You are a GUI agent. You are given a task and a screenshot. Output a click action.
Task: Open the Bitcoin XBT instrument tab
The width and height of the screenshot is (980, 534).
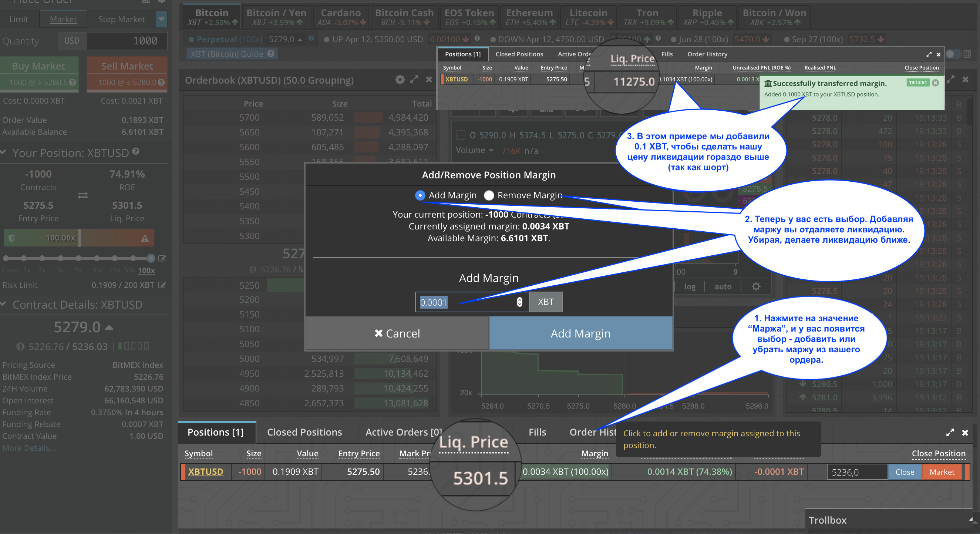click(212, 17)
